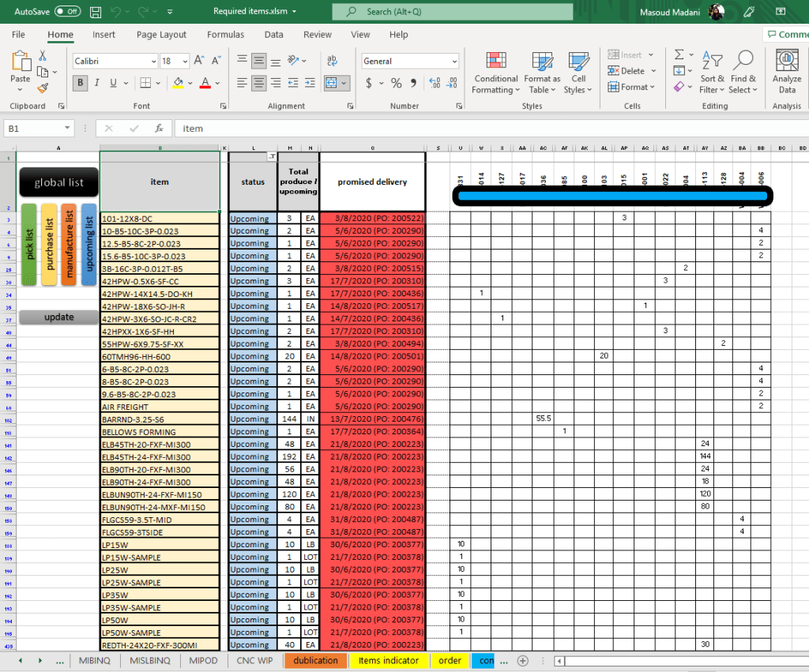Toggle Italic formatting
This screenshot has width=809, height=672.
(97, 83)
